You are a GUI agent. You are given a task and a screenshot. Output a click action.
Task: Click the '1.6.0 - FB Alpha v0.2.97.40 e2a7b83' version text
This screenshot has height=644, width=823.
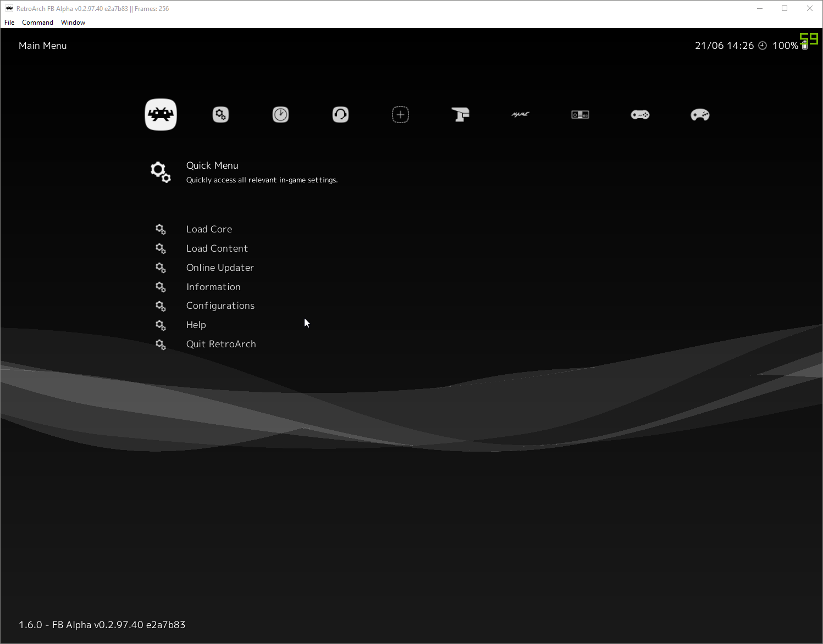pos(102,625)
